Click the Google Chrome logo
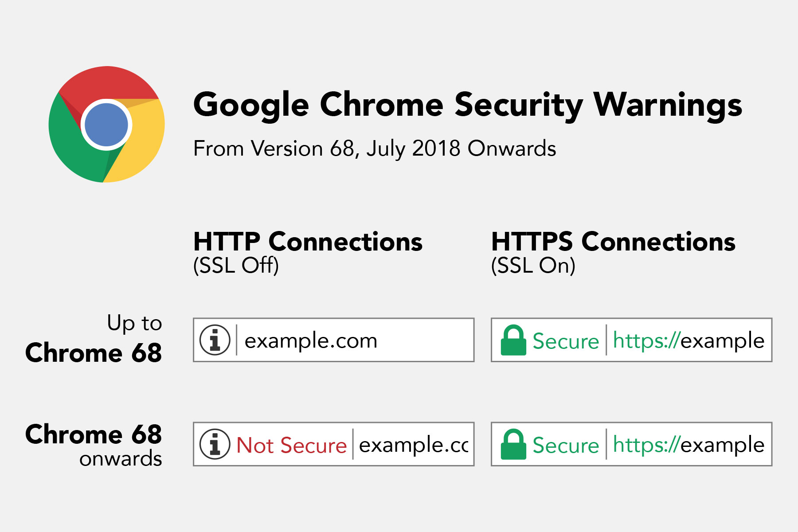This screenshot has height=532, width=798. 106,125
